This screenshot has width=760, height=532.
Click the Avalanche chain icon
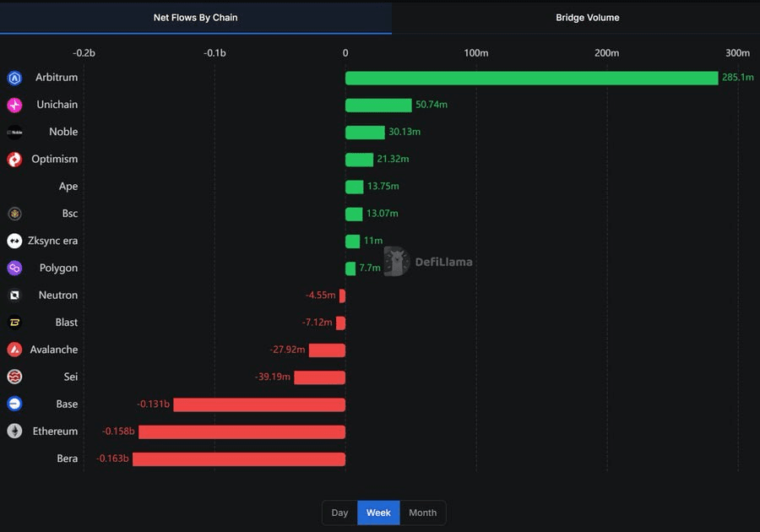(x=14, y=350)
